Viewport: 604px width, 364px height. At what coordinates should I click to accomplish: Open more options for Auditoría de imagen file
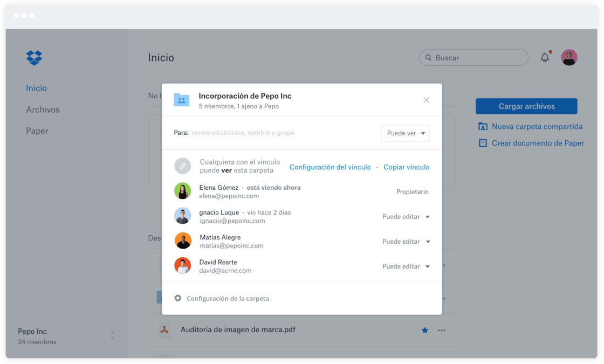(442, 330)
